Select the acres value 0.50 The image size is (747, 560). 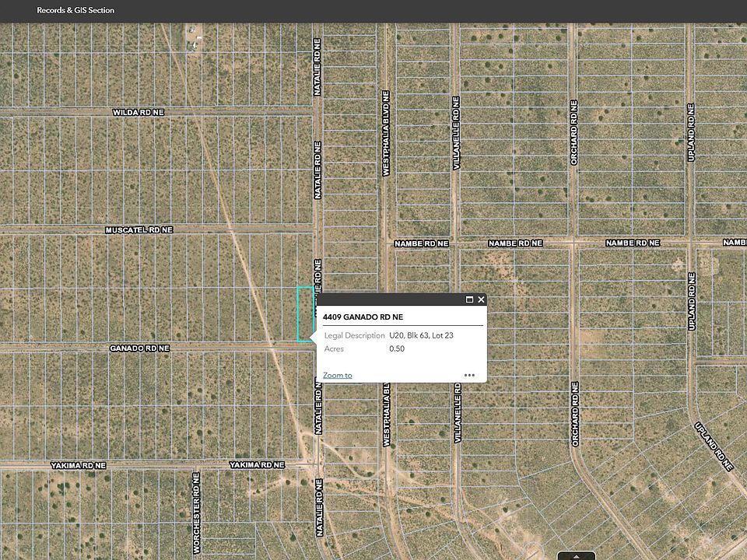point(397,348)
